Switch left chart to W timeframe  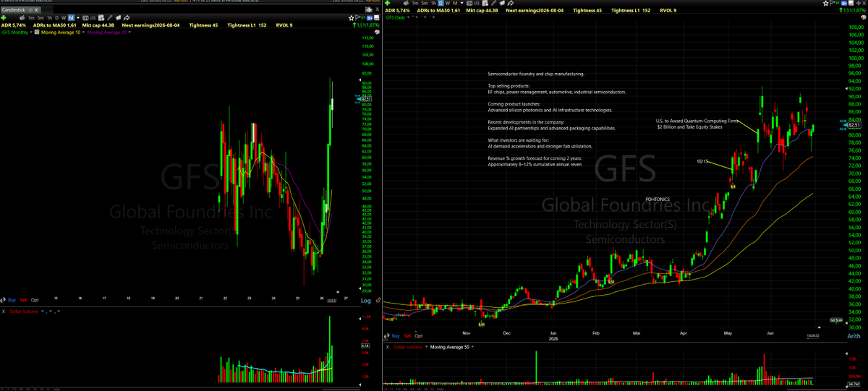(x=64, y=17)
